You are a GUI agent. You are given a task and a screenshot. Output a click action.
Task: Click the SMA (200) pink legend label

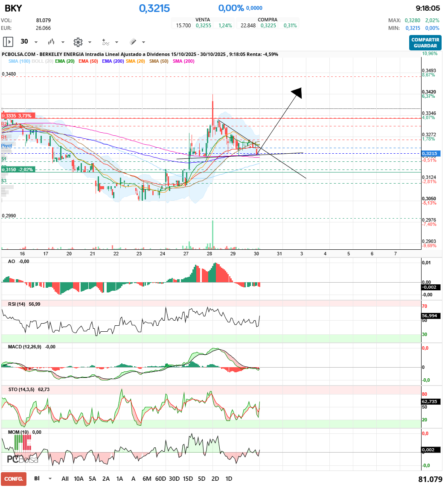click(183, 61)
